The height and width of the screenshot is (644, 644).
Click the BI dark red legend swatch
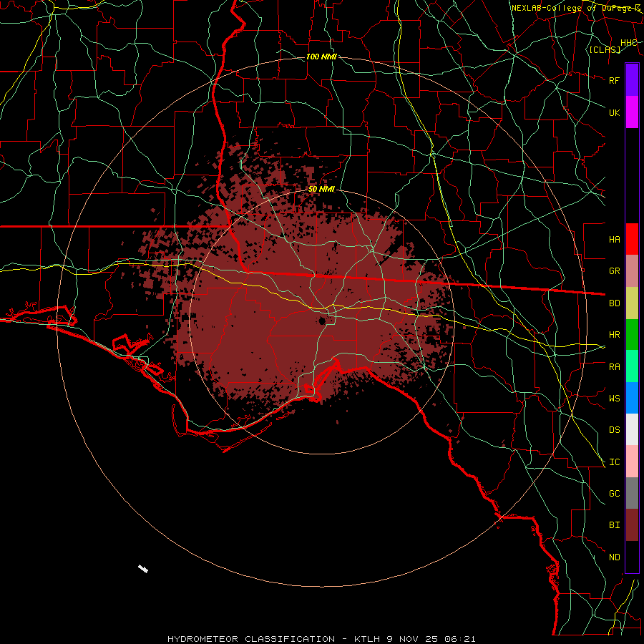click(632, 525)
